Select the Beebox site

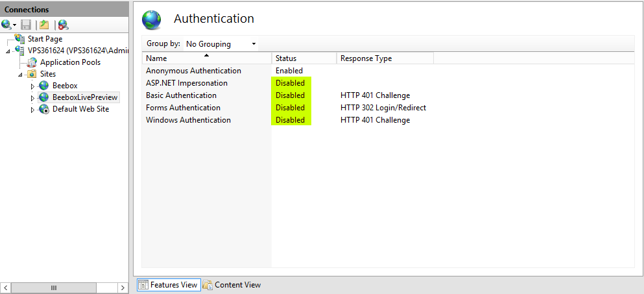pos(64,86)
